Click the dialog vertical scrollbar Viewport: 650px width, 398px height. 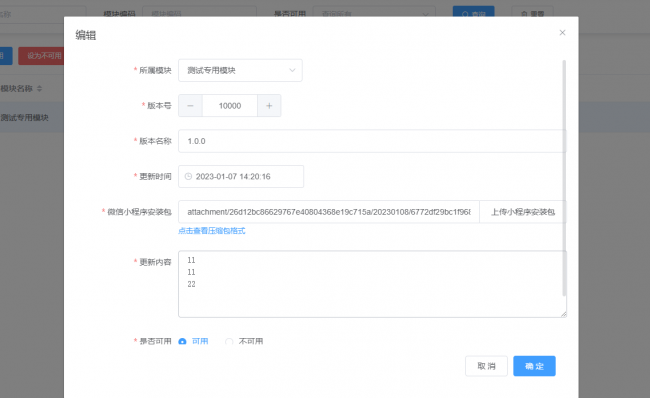[564, 178]
